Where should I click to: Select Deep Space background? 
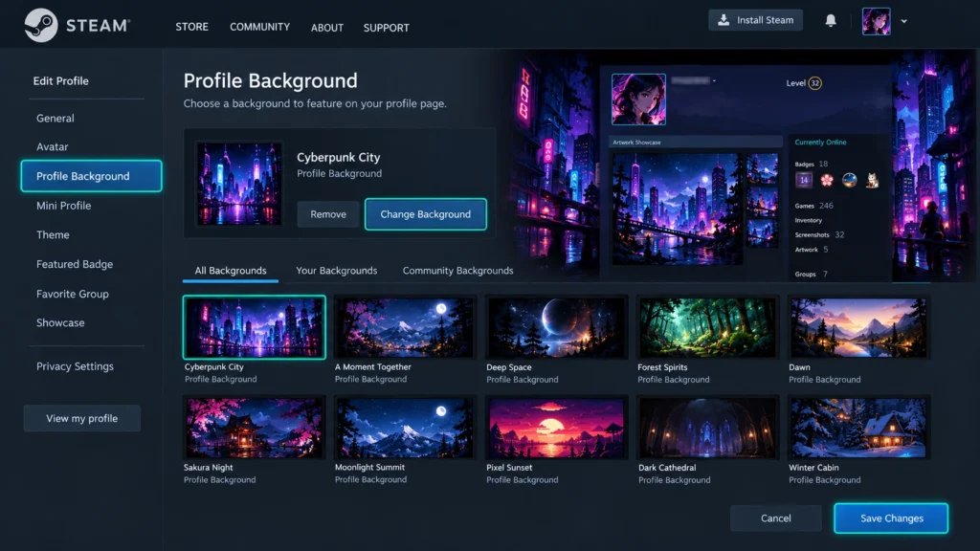click(x=556, y=327)
